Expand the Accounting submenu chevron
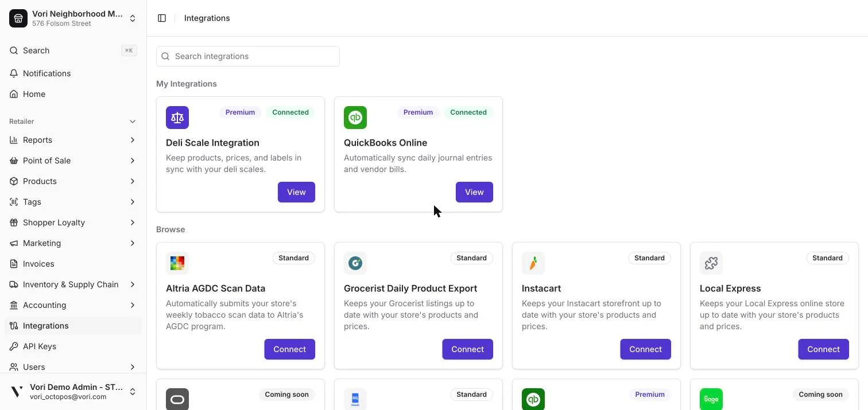Screen dimensions: 868x410 point(133,305)
